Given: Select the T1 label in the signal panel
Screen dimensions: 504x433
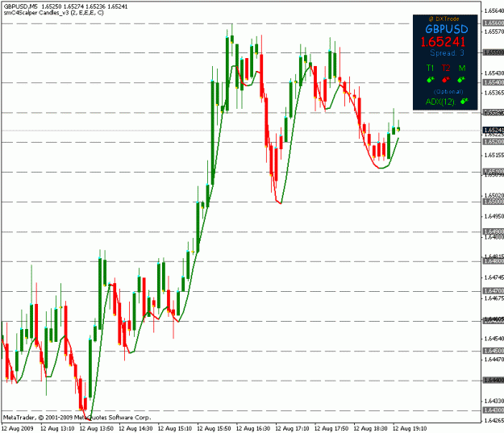Looking at the screenshot, I should pyautogui.click(x=430, y=69).
